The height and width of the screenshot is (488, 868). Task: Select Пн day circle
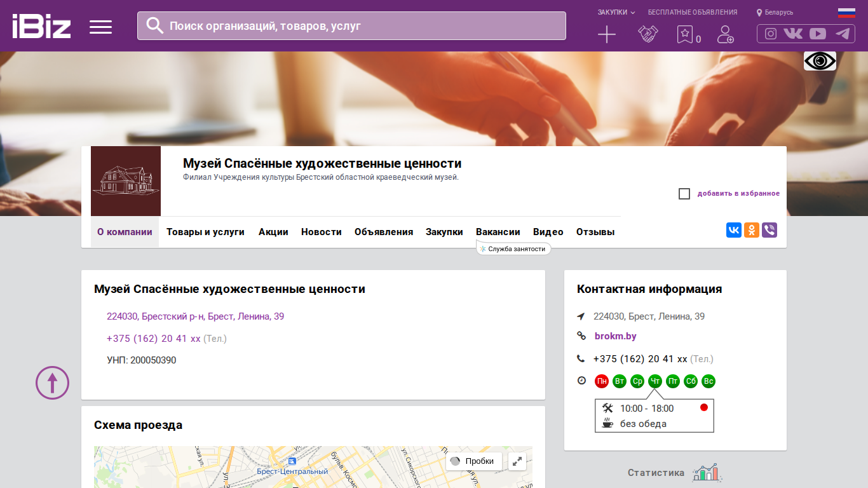602,381
